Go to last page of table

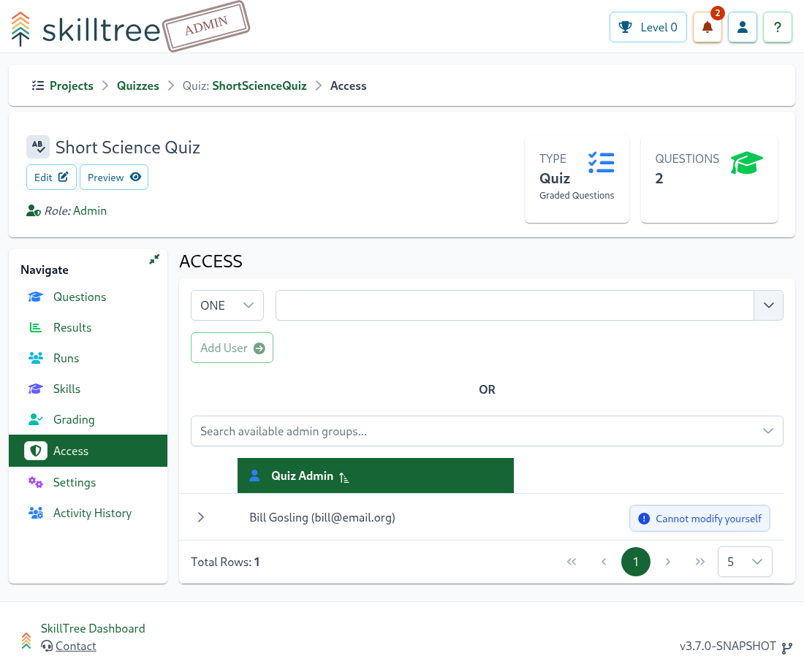(x=700, y=562)
